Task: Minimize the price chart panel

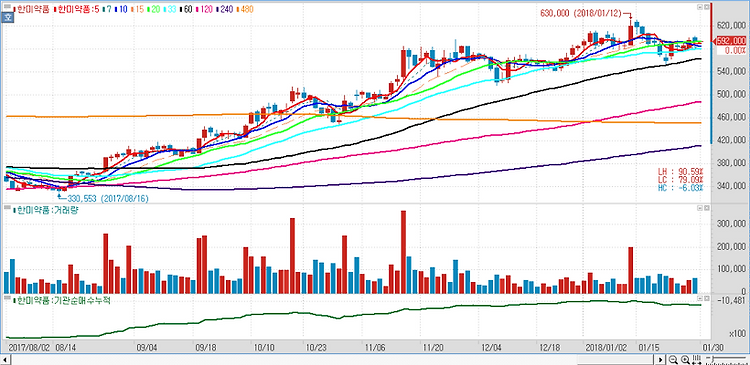Action: pos(699,8)
